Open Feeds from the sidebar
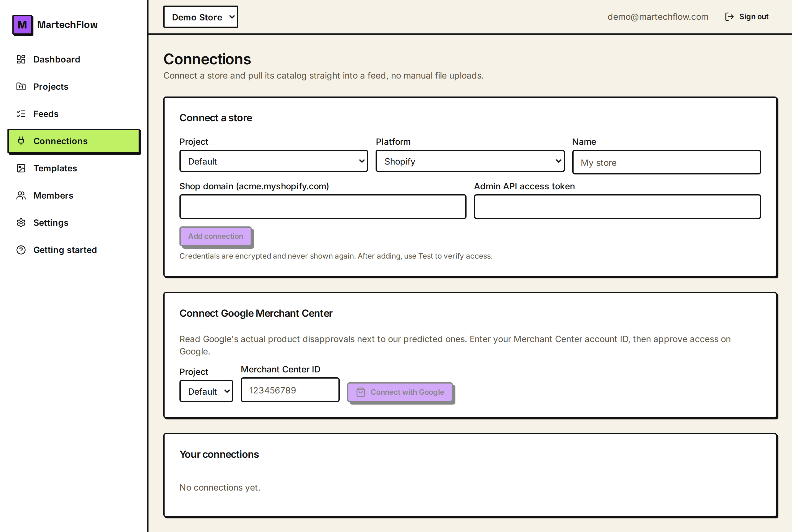 click(74, 114)
